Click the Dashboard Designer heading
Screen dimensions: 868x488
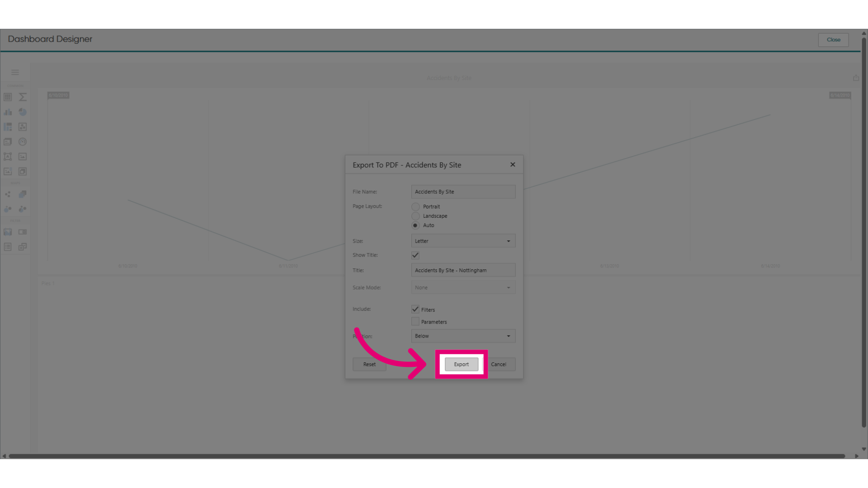[x=50, y=39]
